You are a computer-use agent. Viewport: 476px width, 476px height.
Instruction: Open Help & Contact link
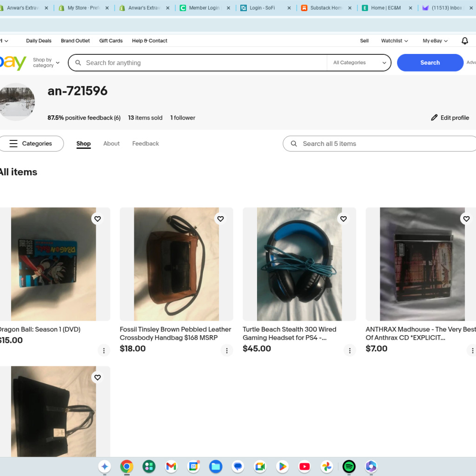(149, 41)
